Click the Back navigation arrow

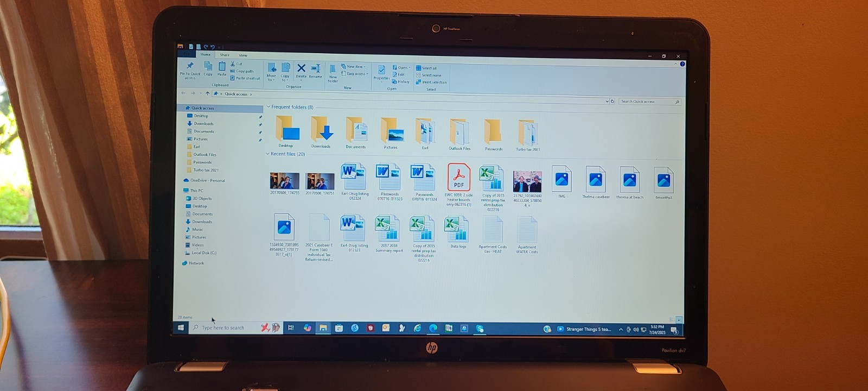click(x=183, y=93)
